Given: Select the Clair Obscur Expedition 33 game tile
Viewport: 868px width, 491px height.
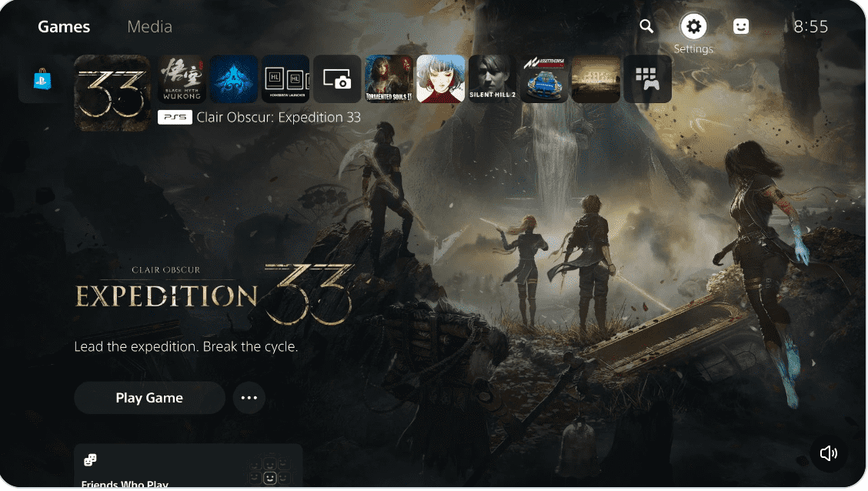Looking at the screenshot, I should [112, 93].
